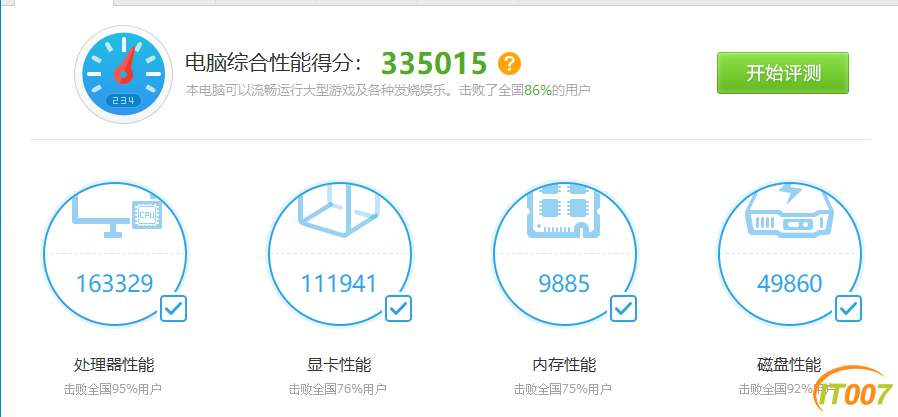Click the 击败全国76%用户 text
This screenshot has height=417, width=898.
[337, 390]
